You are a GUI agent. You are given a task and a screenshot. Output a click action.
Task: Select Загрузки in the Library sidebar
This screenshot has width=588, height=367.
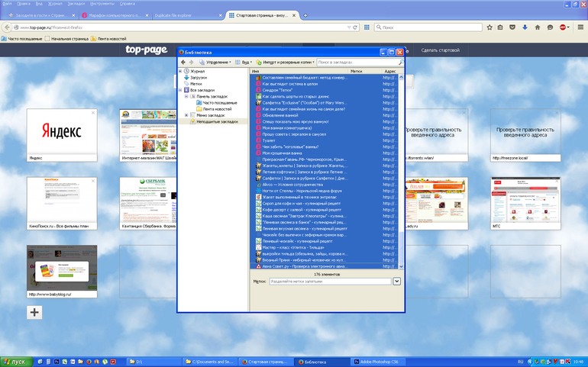click(199, 77)
